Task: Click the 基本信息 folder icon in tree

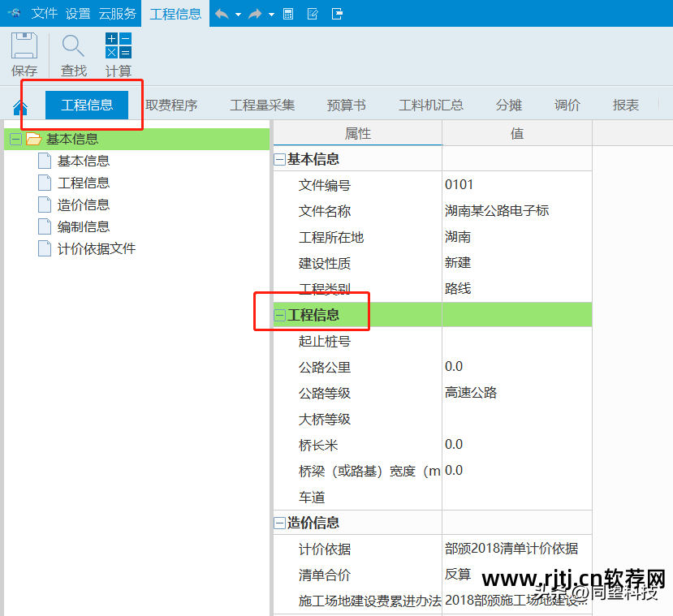Action: coord(33,139)
